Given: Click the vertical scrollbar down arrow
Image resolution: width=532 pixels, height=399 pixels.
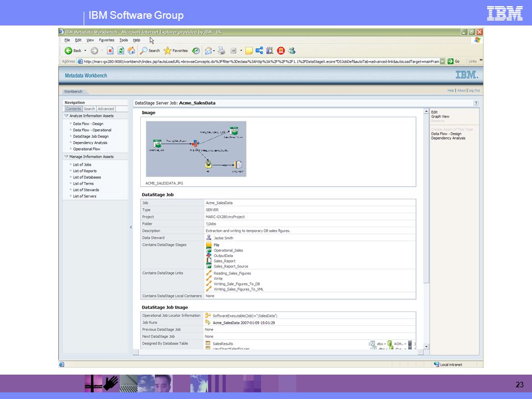Looking at the screenshot, I should pyautogui.click(x=426, y=347).
